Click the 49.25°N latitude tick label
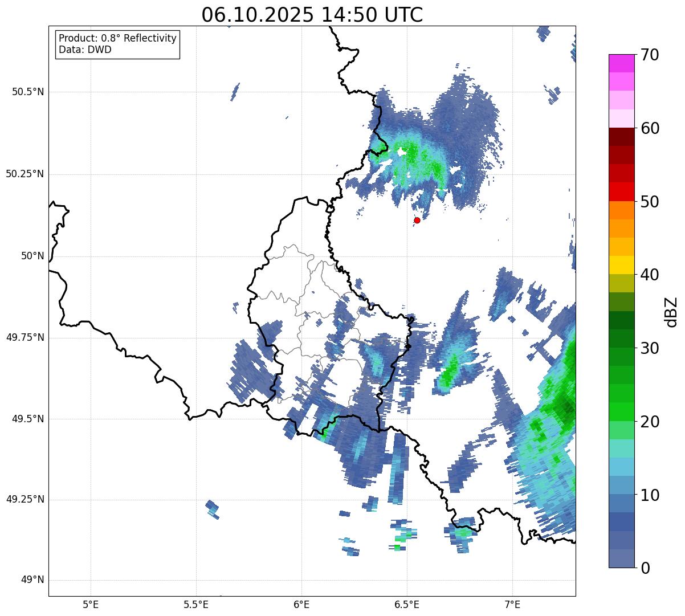This screenshot has width=685, height=616. [25, 500]
